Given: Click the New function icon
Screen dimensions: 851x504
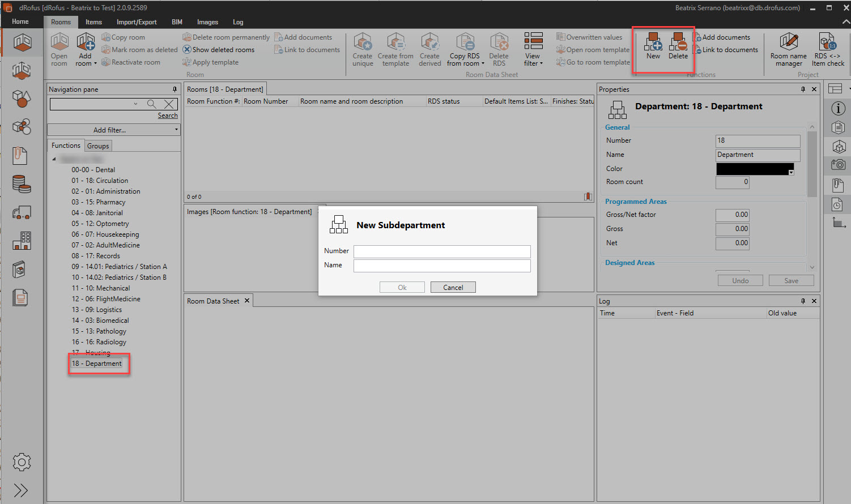Looking at the screenshot, I should (x=653, y=42).
